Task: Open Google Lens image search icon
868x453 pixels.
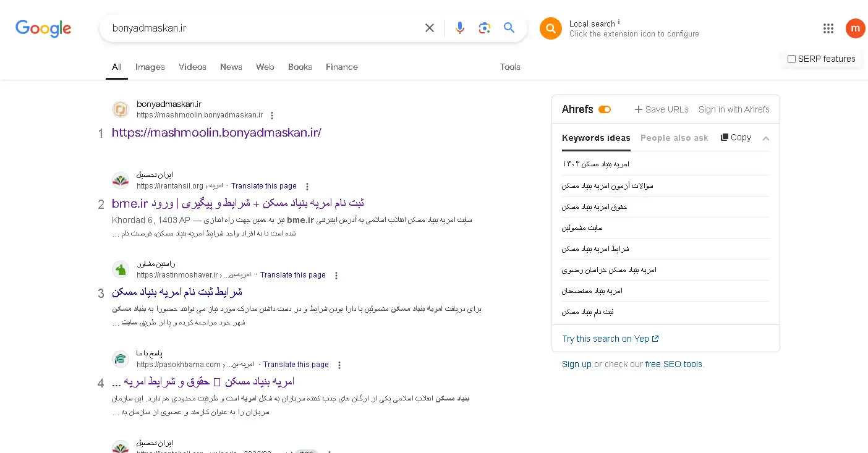Action: [x=484, y=28]
